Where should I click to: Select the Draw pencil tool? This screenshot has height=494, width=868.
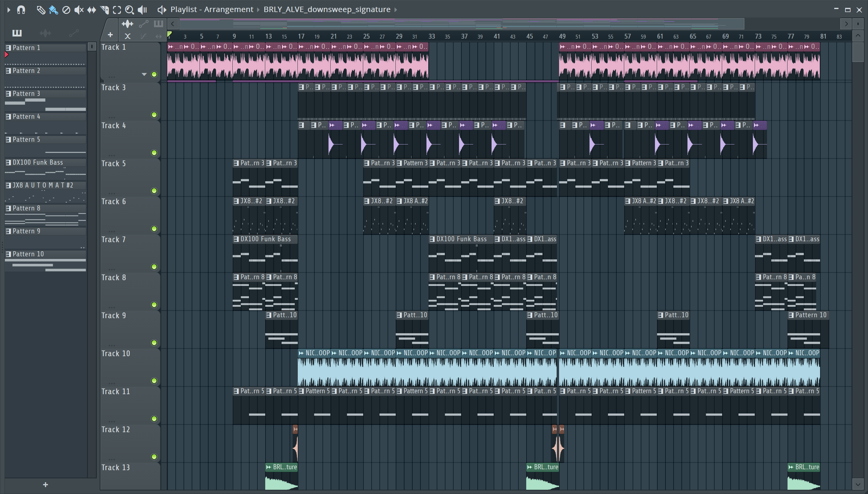(x=41, y=10)
